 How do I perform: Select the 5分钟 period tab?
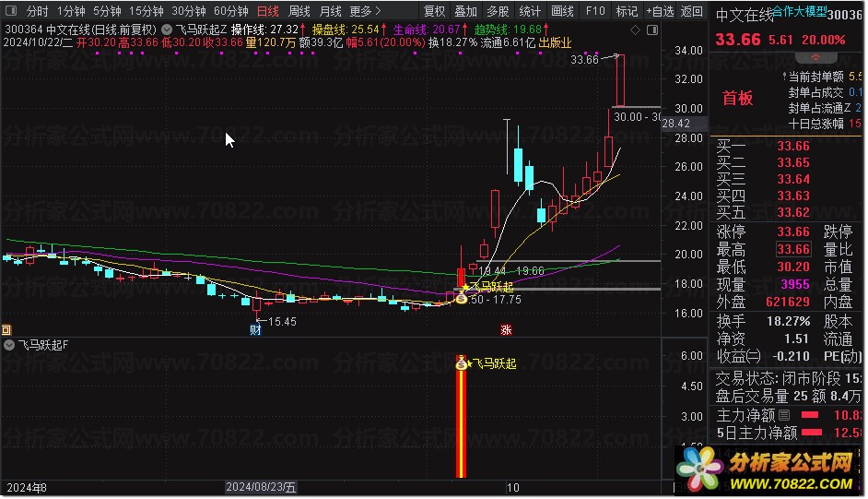coord(108,11)
